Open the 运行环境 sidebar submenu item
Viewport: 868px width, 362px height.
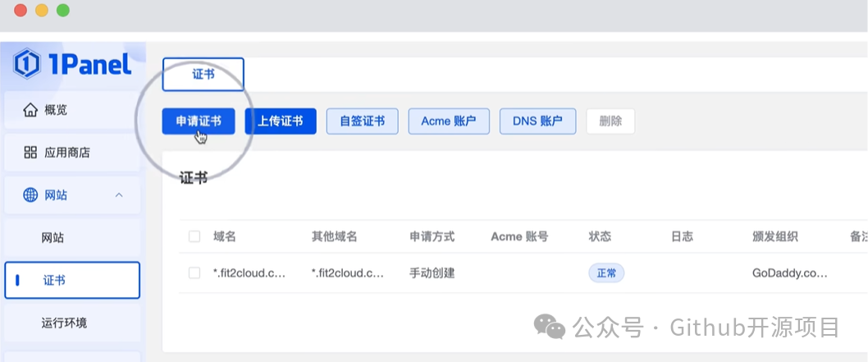coord(72,323)
